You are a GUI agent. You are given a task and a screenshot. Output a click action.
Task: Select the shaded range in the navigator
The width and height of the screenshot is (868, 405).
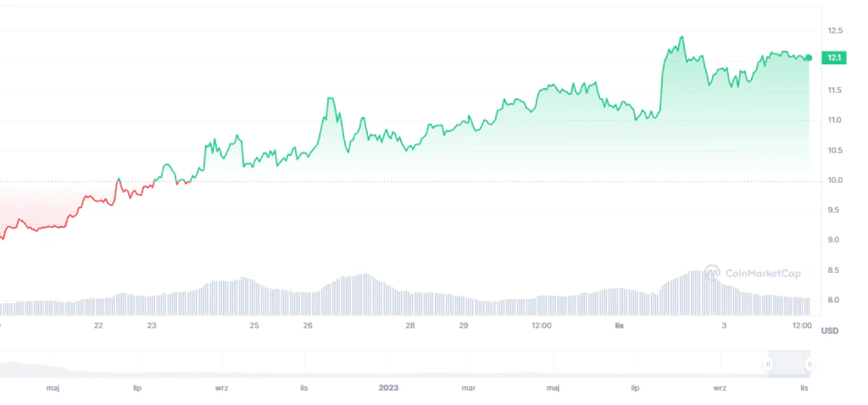coord(789,364)
